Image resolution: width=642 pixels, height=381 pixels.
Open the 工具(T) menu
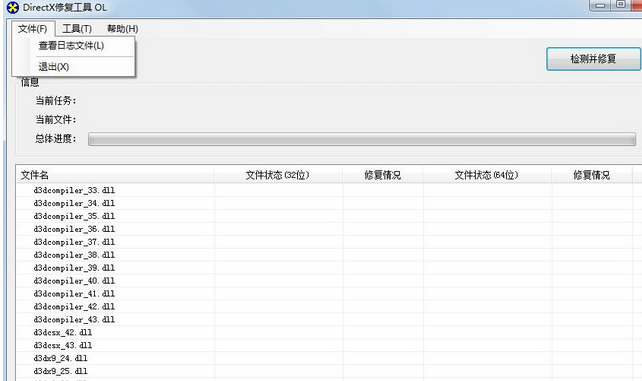coord(77,29)
